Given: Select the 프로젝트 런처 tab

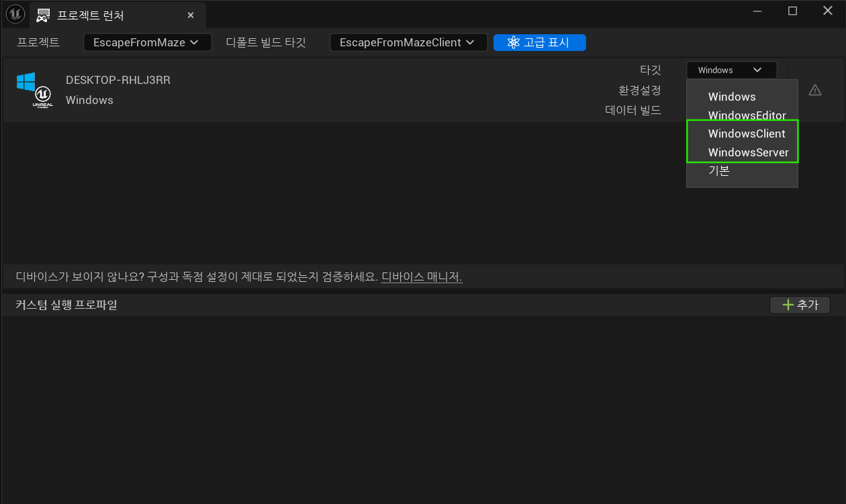Looking at the screenshot, I should (117, 15).
